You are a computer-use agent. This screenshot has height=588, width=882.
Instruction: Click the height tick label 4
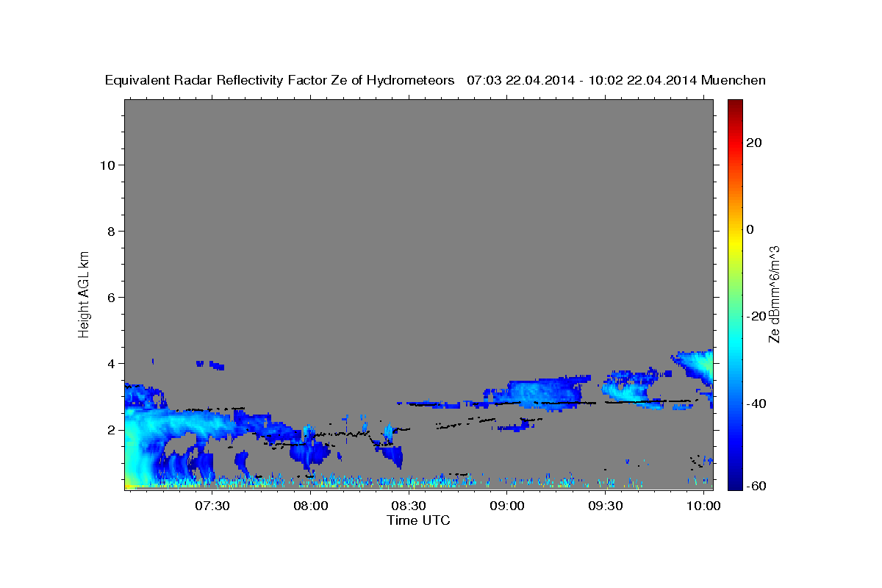112,363
